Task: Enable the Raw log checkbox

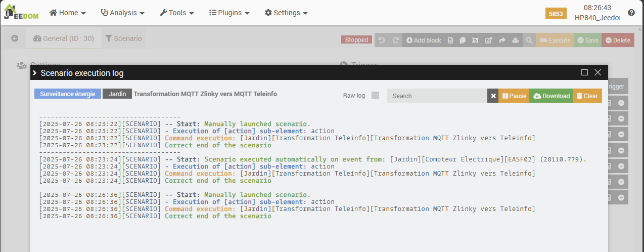Action: coord(375,96)
